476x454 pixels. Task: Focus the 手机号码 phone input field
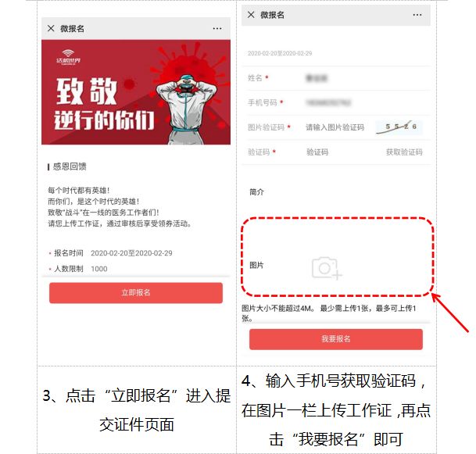coord(363,103)
